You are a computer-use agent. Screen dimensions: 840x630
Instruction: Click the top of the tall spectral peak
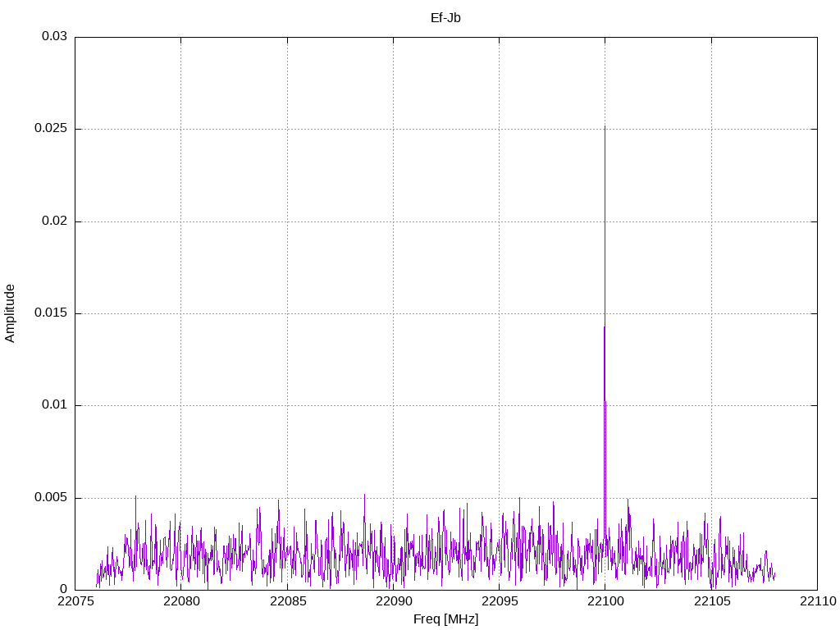coord(605,128)
